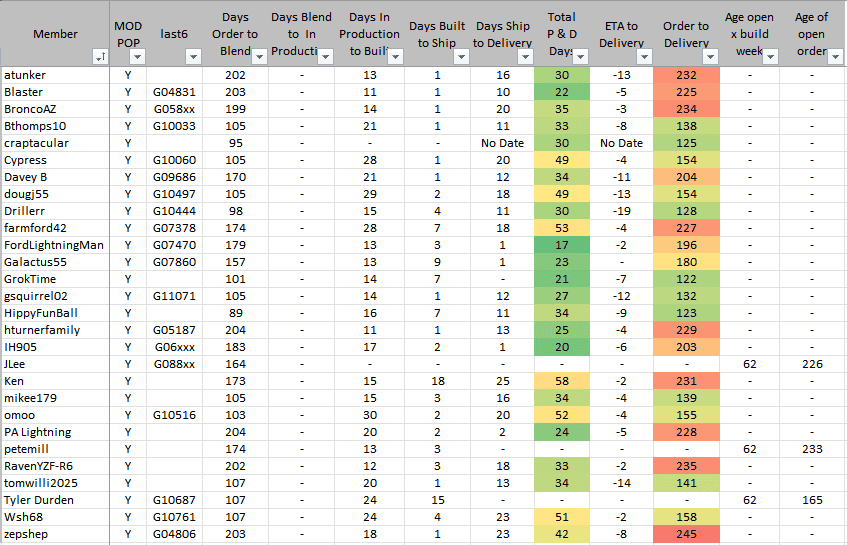Open the Member column sort filter button
Image resolution: width=847 pixels, height=545 pixels.
coord(98,58)
